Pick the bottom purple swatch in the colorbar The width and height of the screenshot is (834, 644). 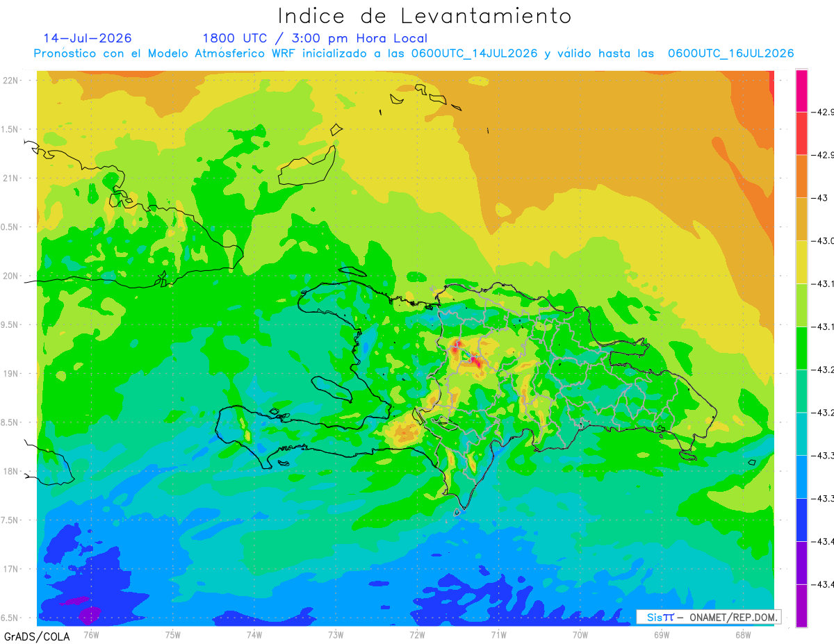(802, 606)
